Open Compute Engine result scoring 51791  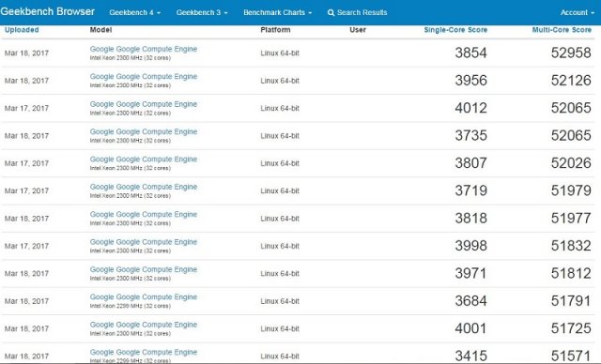[x=144, y=297]
